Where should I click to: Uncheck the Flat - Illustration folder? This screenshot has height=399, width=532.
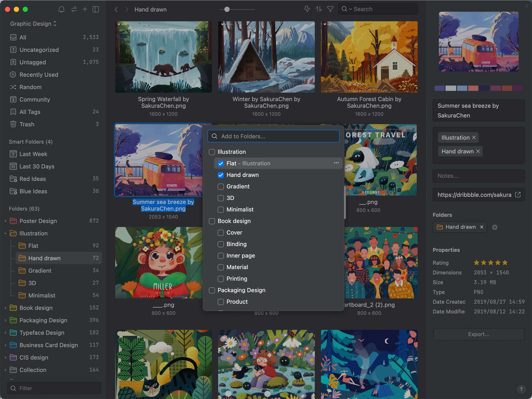[x=221, y=163]
